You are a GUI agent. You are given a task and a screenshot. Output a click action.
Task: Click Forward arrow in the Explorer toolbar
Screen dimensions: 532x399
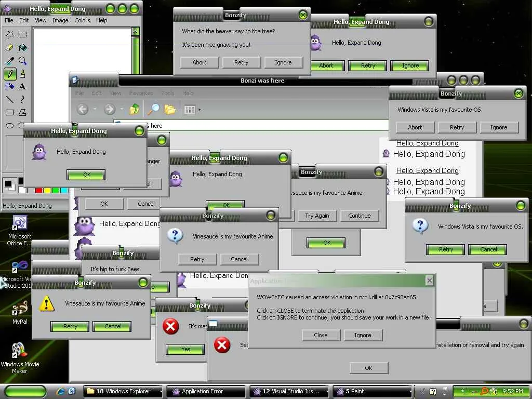tap(110, 109)
